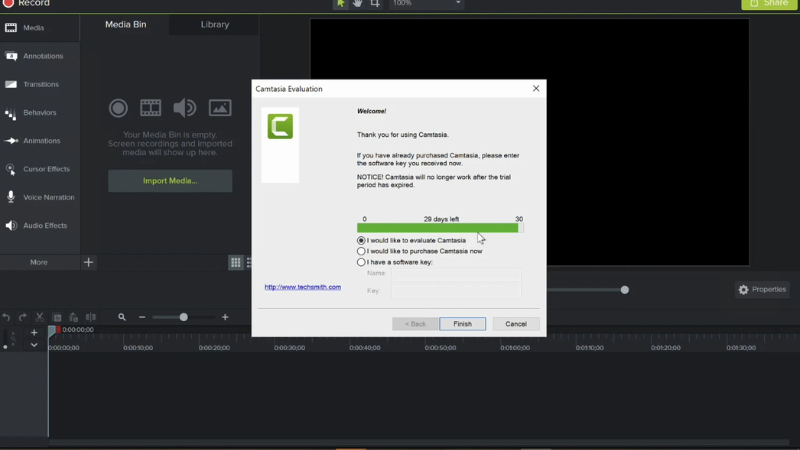Viewport: 800px width, 450px height.
Task: Open the techsmith.com link
Action: point(302,287)
